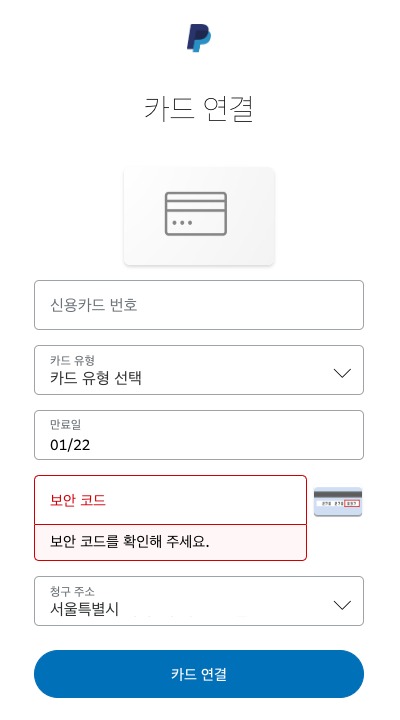Viewport: 400px width, 720px height.
Task: Click the 만료일 field label
Action: pyautogui.click(x=65, y=424)
